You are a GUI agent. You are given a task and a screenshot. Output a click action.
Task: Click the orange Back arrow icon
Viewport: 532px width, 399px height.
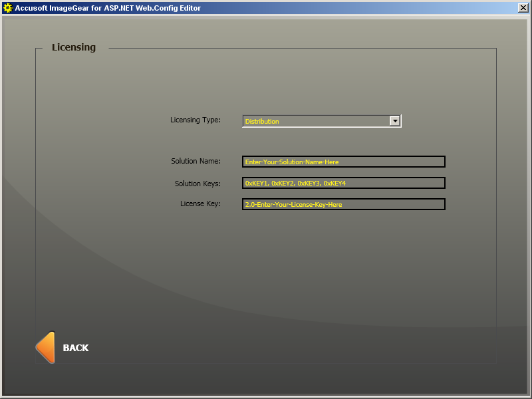tap(45, 347)
